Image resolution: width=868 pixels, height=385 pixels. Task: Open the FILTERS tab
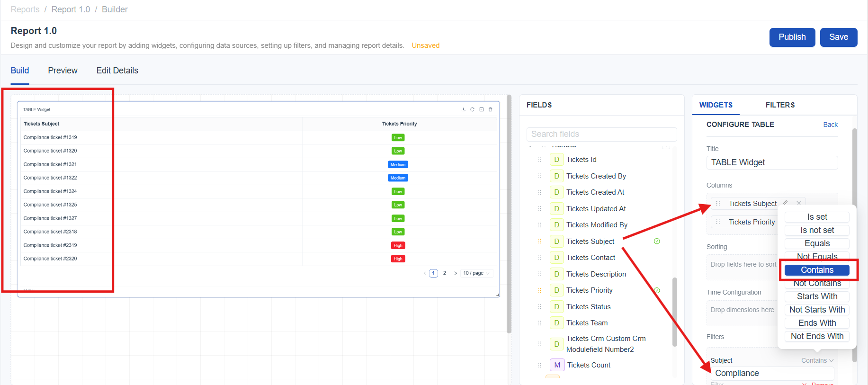coord(780,105)
